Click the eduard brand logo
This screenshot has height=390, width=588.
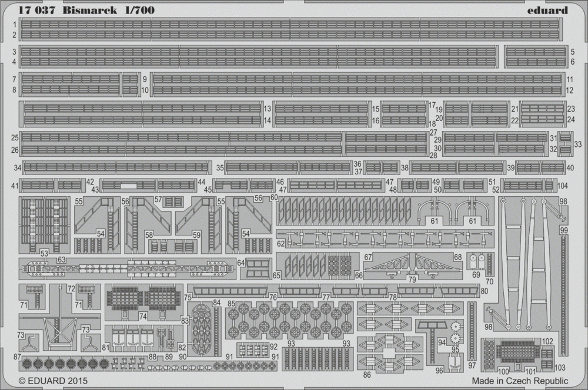pos(547,10)
